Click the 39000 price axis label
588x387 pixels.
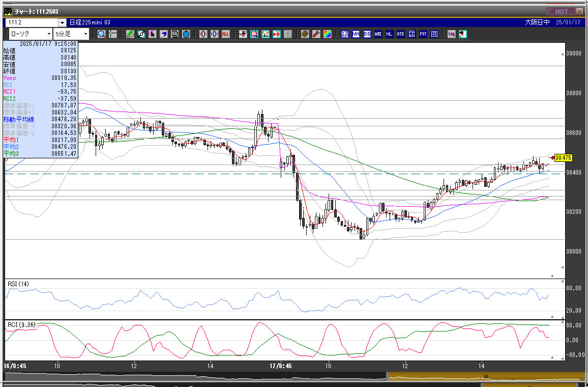click(x=574, y=53)
